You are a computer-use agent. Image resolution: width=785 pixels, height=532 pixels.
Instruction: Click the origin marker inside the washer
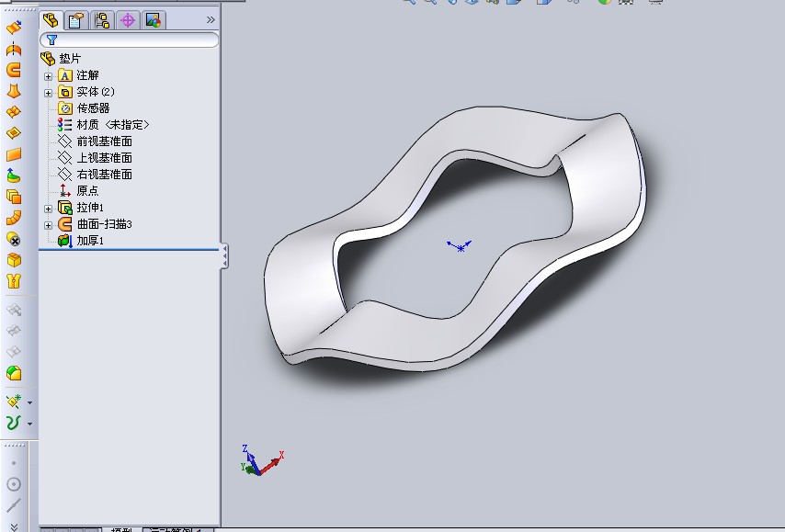pos(460,247)
